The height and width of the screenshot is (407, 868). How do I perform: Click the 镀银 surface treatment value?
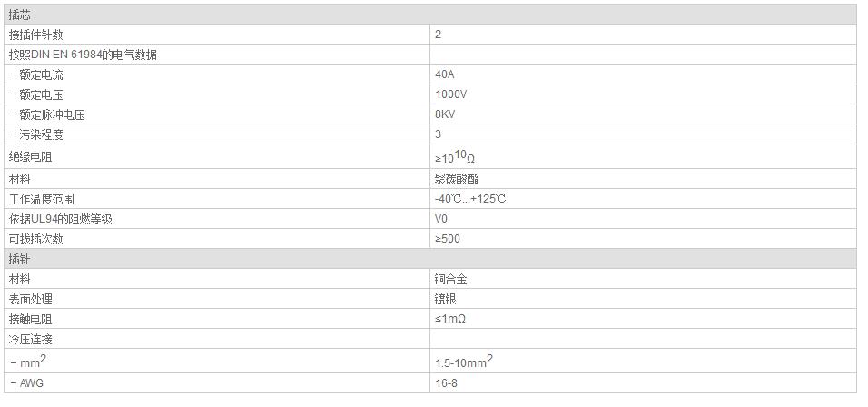click(x=446, y=299)
